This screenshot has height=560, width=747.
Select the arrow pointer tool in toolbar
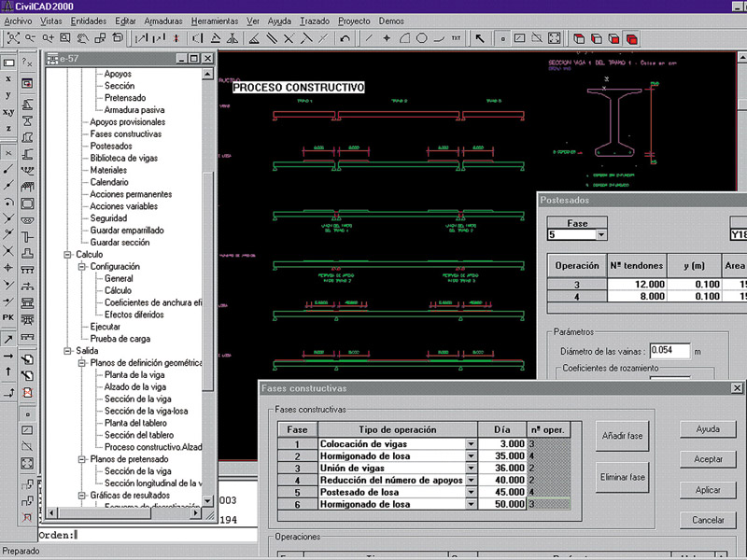[x=479, y=39]
